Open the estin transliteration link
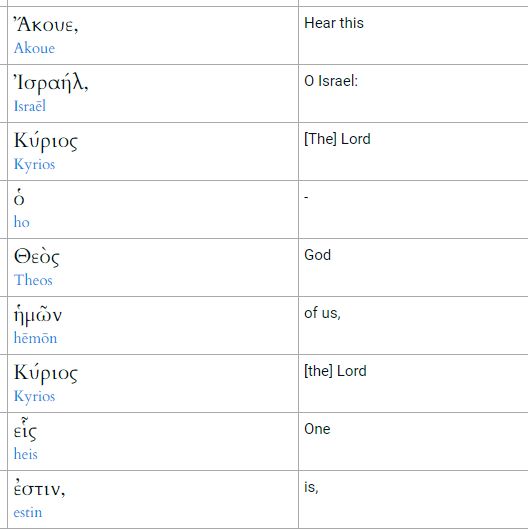 [x=28, y=512]
